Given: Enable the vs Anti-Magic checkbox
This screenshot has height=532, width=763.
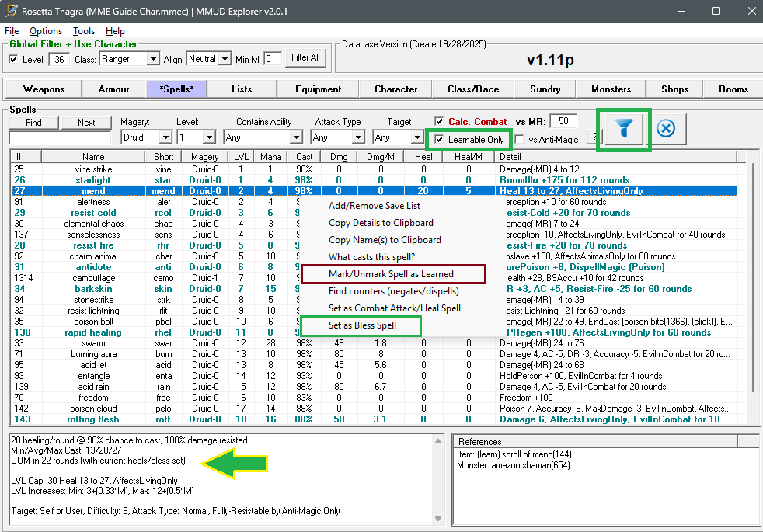Looking at the screenshot, I should click(x=519, y=140).
